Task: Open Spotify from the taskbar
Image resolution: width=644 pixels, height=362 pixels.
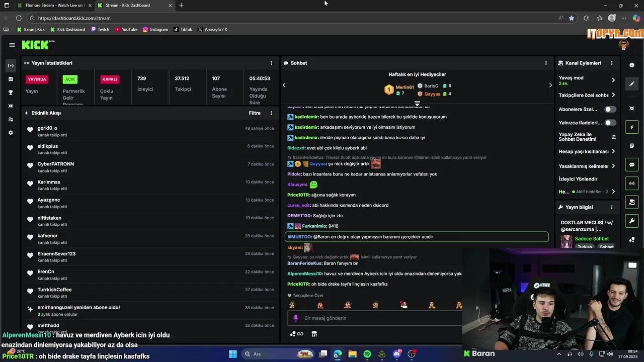Action: point(367,354)
